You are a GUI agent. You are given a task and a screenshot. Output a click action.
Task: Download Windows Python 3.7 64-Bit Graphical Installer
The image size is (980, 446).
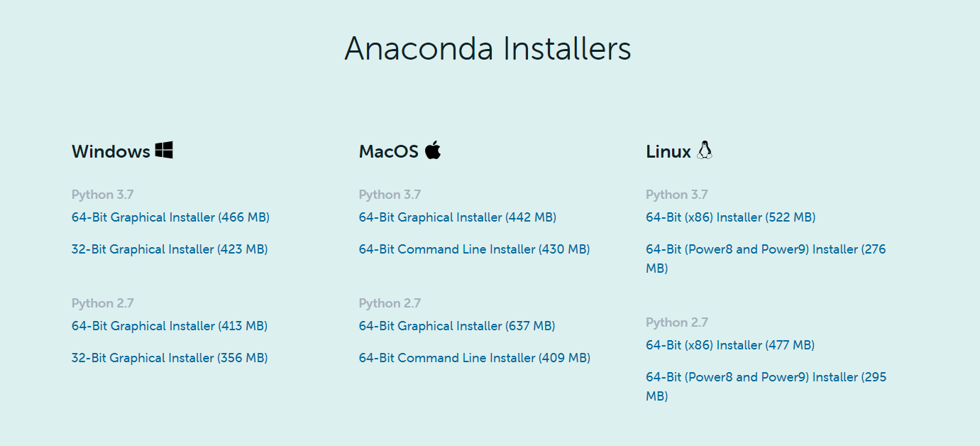point(170,217)
